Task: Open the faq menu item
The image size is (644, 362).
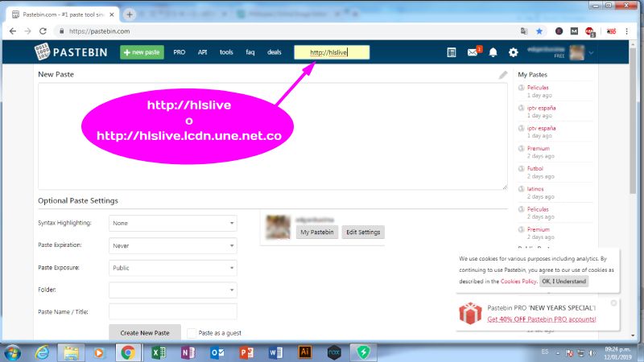Action: click(x=250, y=52)
